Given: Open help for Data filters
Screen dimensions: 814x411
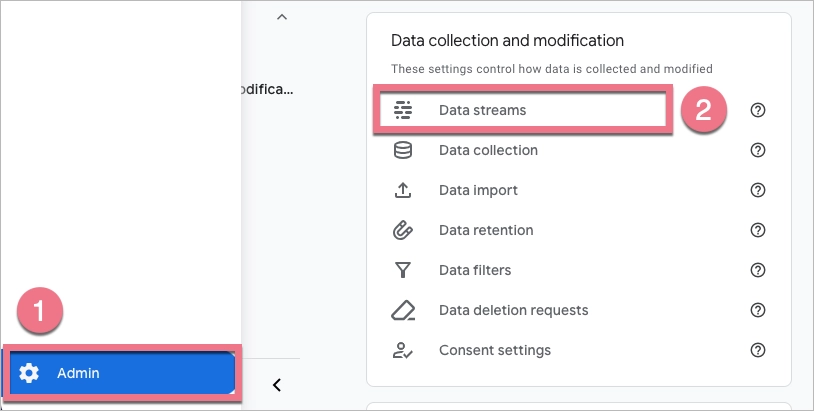Looking at the screenshot, I should click(x=758, y=270).
